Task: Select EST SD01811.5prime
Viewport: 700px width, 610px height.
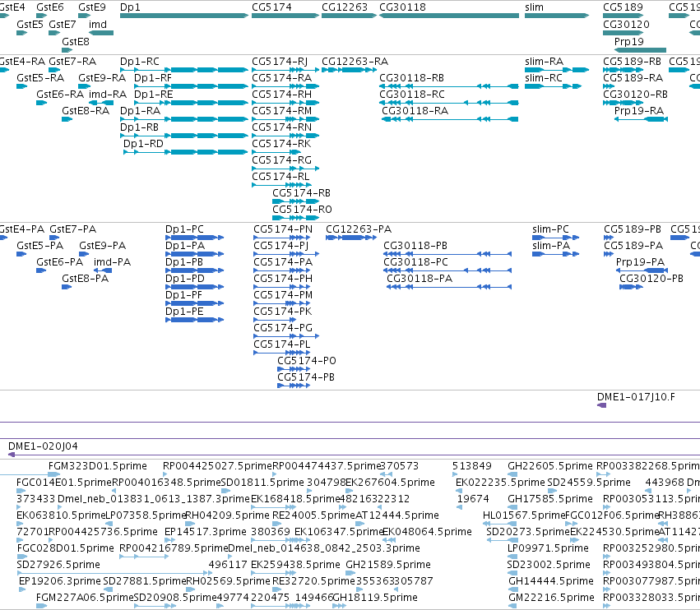Action: pyautogui.click(x=262, y=482)
